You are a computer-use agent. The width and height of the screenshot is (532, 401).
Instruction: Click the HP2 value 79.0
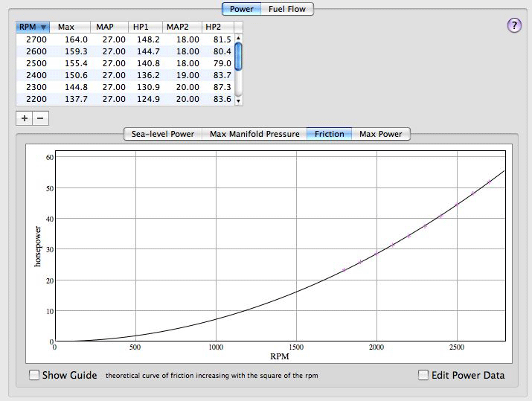pyautogui.click(x=222, y=63)
